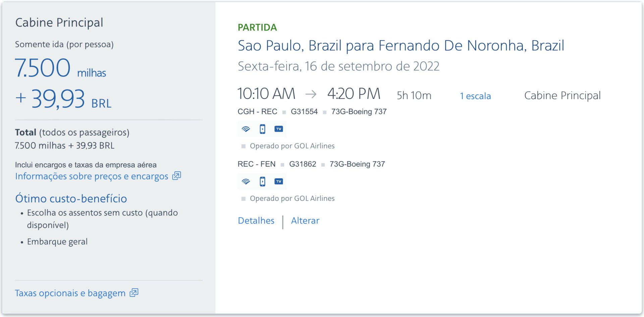The height and width of the screenshot is (317, 644).
Task: Click the Ótimo custo-benefício heading
Action: click(71, 198)
